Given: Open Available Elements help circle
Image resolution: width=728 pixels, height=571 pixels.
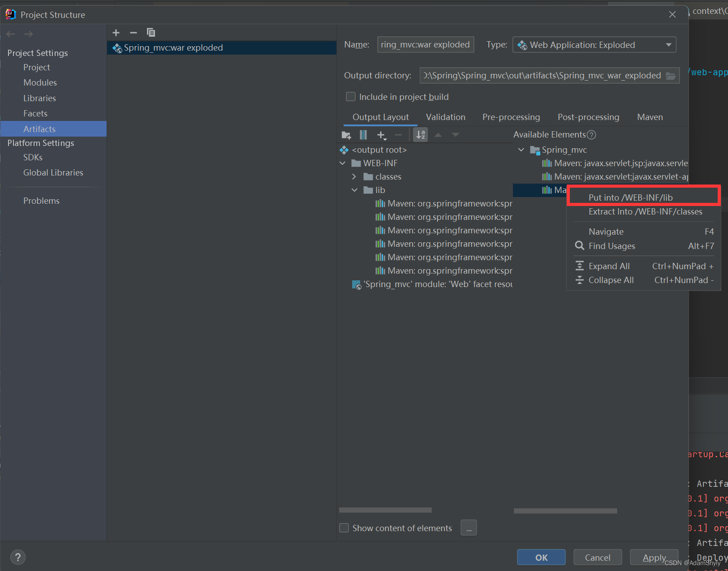Looking at the screenshot, I should [592, 134].
